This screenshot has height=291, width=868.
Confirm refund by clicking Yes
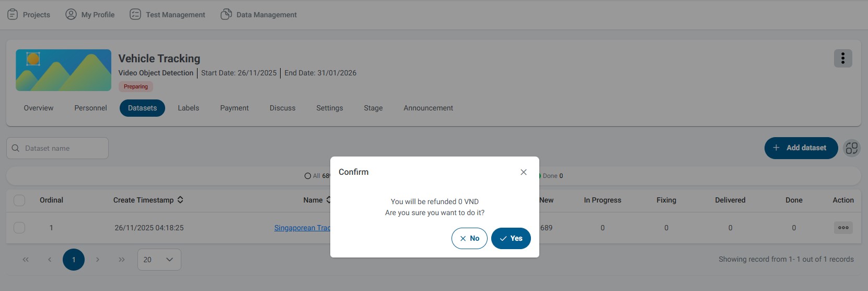(511, 238)
